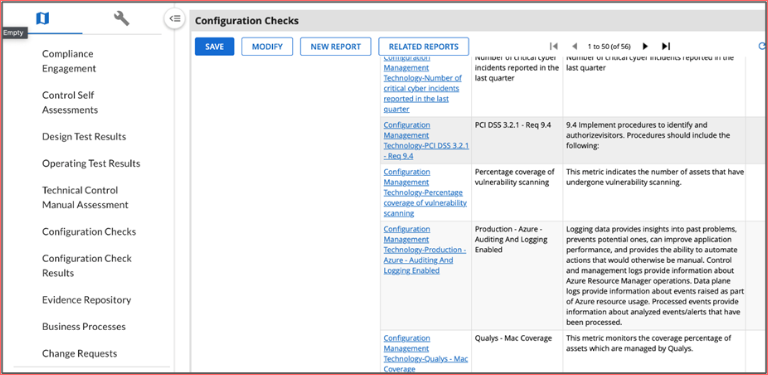Open Configuration Check Results
This screenshot has height=375, width=768.
pyautogui.click(x=87, y=265)
